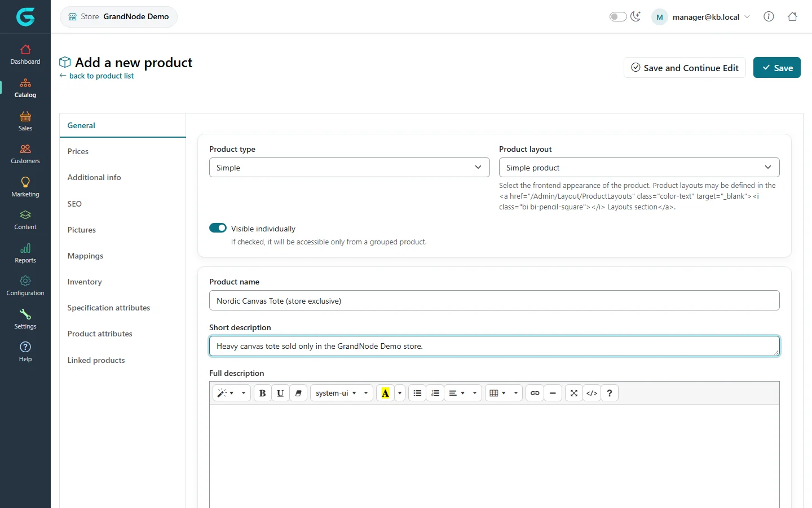Image resolution: width=812 pixels, height=508 pixels.
Task: Open the Dashboard section in sidebar
Action: tap(25, 55)
